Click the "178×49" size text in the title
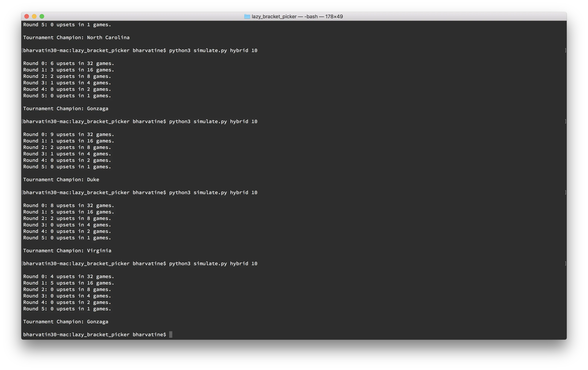Screen dimensions: 588x370 pyautogui.click(x=334, y=17)
